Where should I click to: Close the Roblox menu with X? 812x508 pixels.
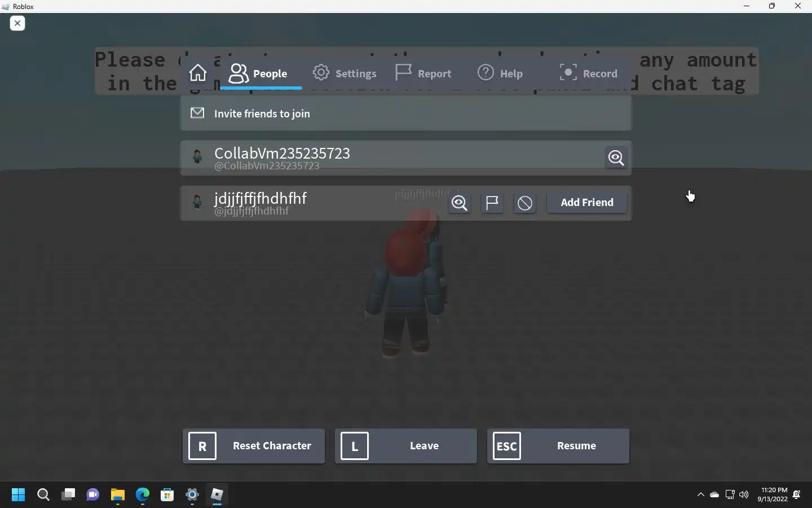[x=17, y=23]
